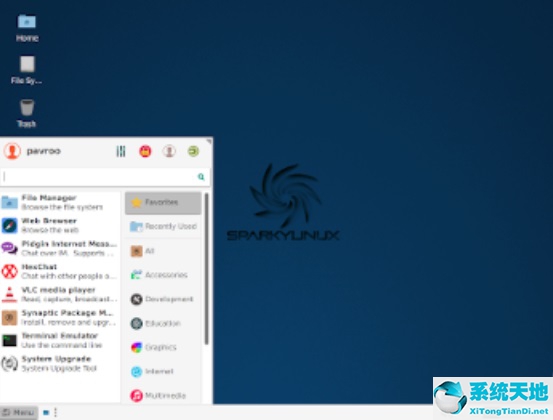Select the Recently Used category
553x420 pixels.
[x=163, y=226]
